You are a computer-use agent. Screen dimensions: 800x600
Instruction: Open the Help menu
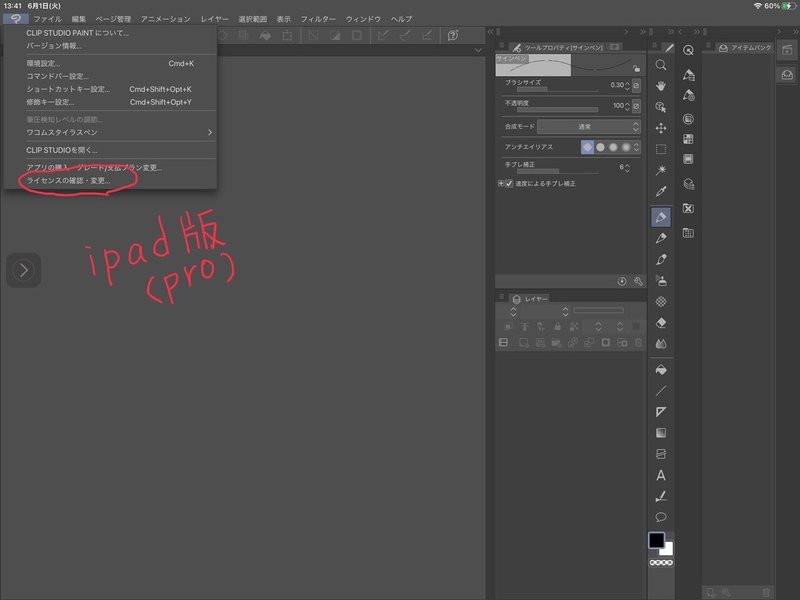point(402,19)
